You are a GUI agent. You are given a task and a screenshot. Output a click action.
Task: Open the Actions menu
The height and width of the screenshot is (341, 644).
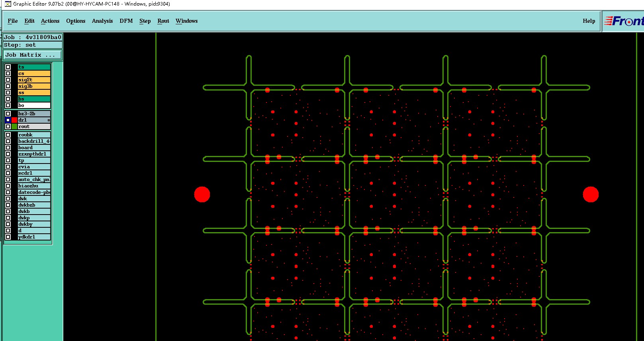click(x=50, y=21)
